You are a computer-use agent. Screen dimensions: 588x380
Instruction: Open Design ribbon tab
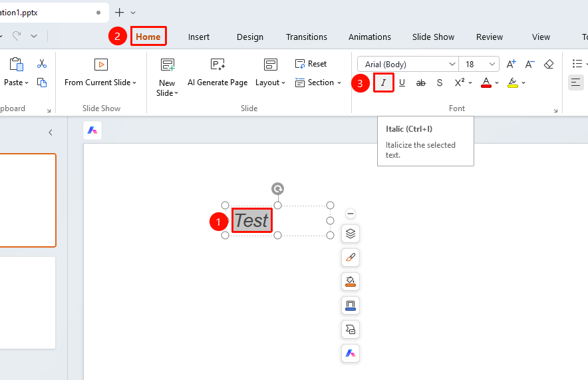(250, 37)
